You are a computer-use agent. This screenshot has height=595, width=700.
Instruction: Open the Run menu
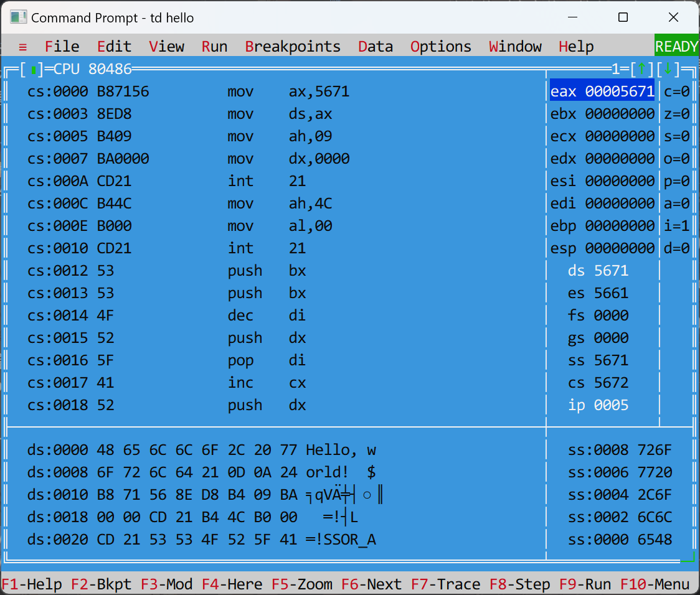tap(214, 47)
